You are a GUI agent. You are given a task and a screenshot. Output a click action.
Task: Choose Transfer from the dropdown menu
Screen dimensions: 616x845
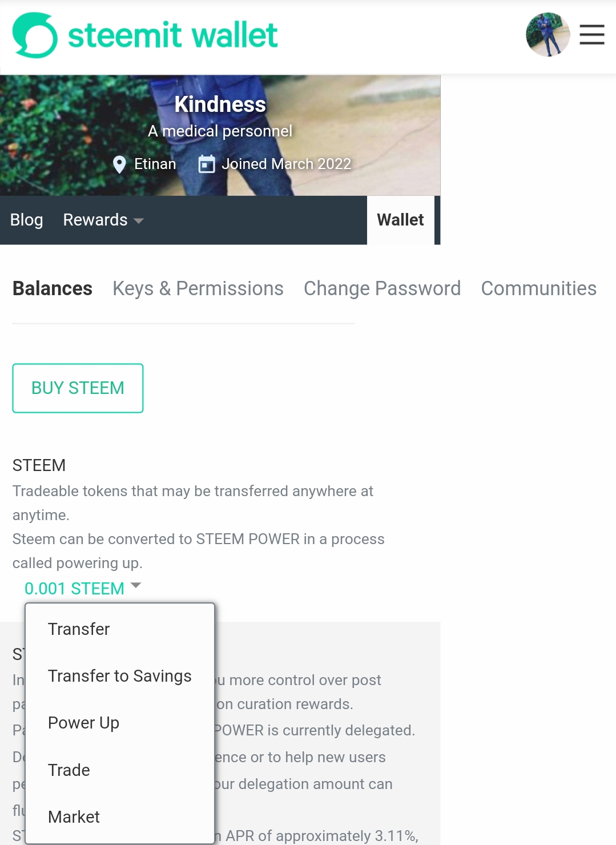[x=79, y=629]
